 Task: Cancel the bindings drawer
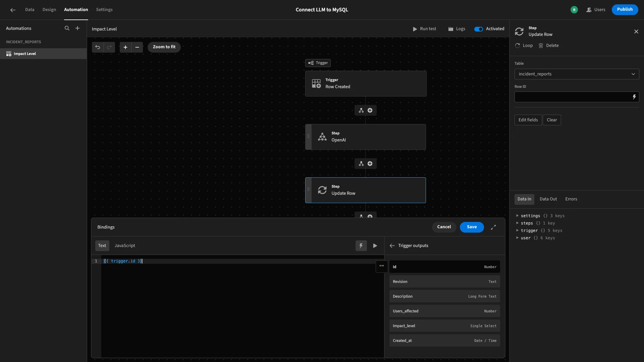pos(444,227)
